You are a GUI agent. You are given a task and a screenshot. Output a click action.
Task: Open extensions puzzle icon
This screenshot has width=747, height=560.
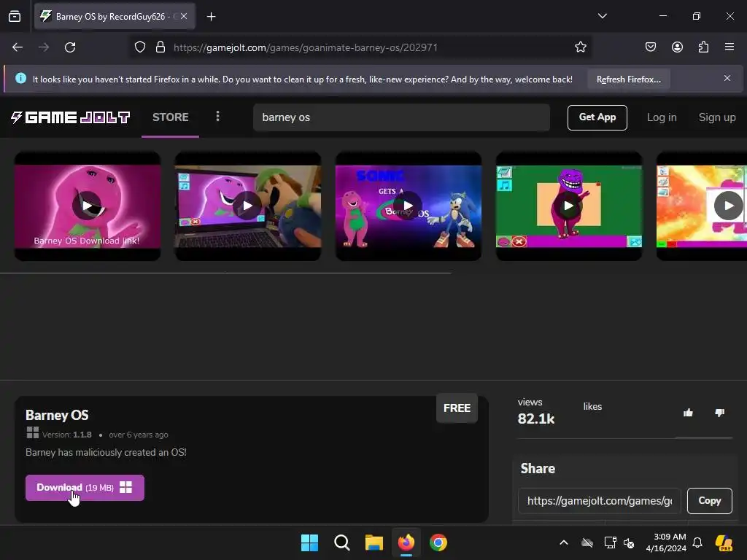click(x=703, y=47)
